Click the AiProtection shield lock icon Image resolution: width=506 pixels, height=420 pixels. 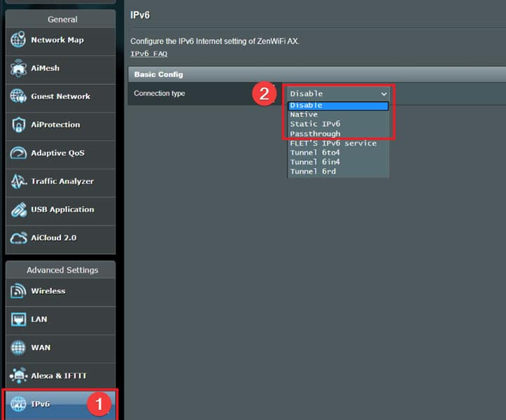click(18, 125)
